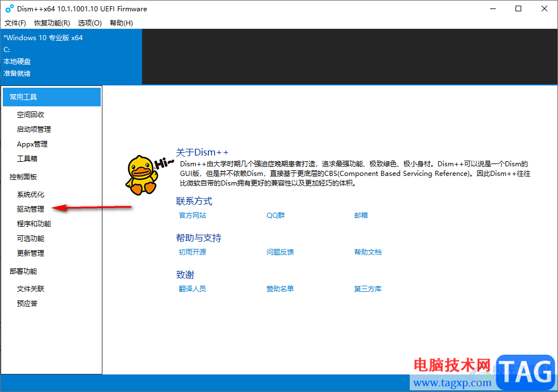The image size is (558, 392).
Task: Click the 关于Dism++ heading
Action: pyautogui.click(x=202, y=152)
